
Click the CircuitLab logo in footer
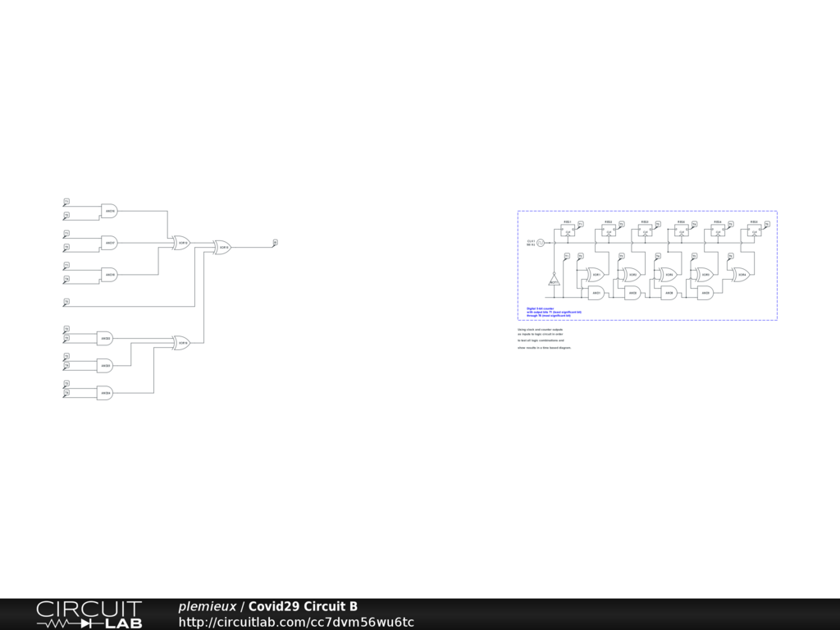89,614
